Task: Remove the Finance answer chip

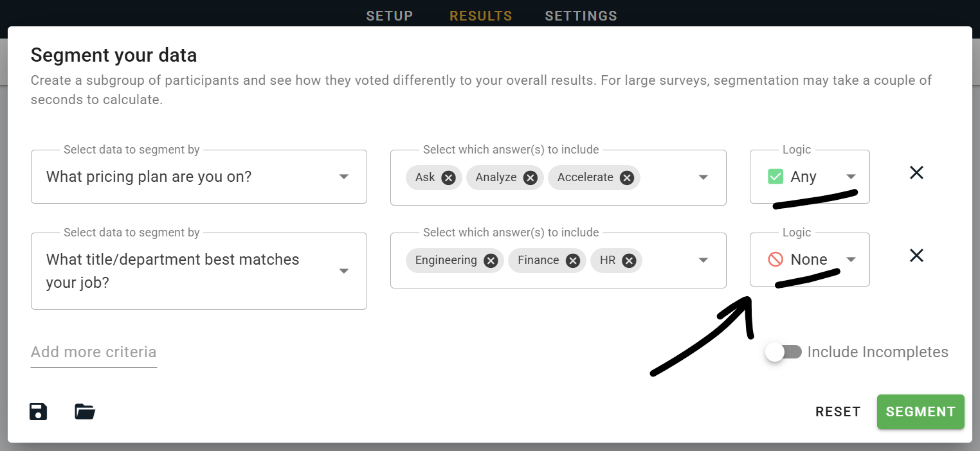Action: click(x=573, y=260)
